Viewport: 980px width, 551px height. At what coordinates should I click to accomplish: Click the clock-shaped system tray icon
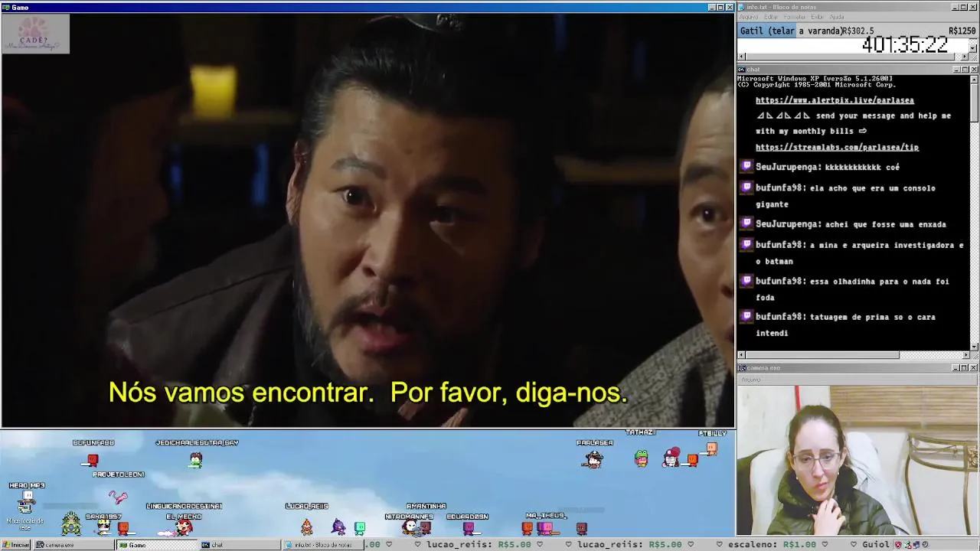[x=925, y=545]
